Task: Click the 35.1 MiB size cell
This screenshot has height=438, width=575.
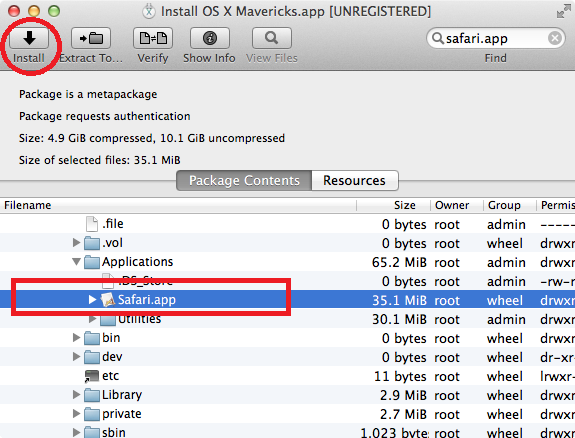Action: click(399, 301)
